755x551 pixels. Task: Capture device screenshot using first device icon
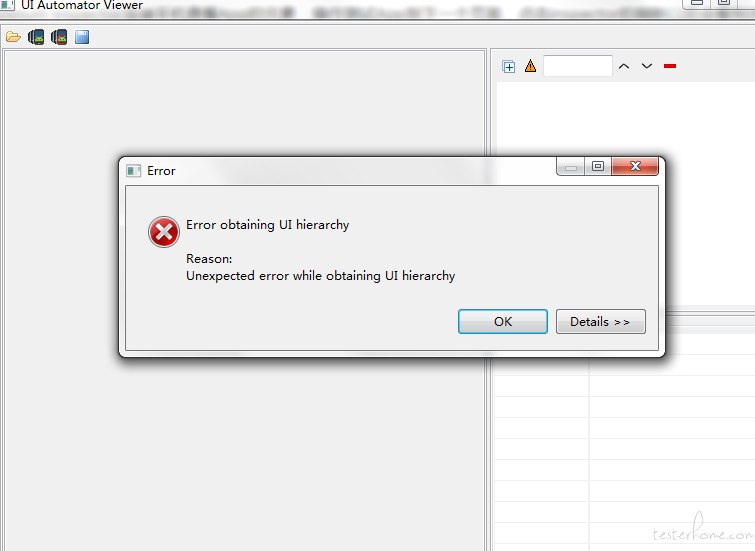pos(36,37)
